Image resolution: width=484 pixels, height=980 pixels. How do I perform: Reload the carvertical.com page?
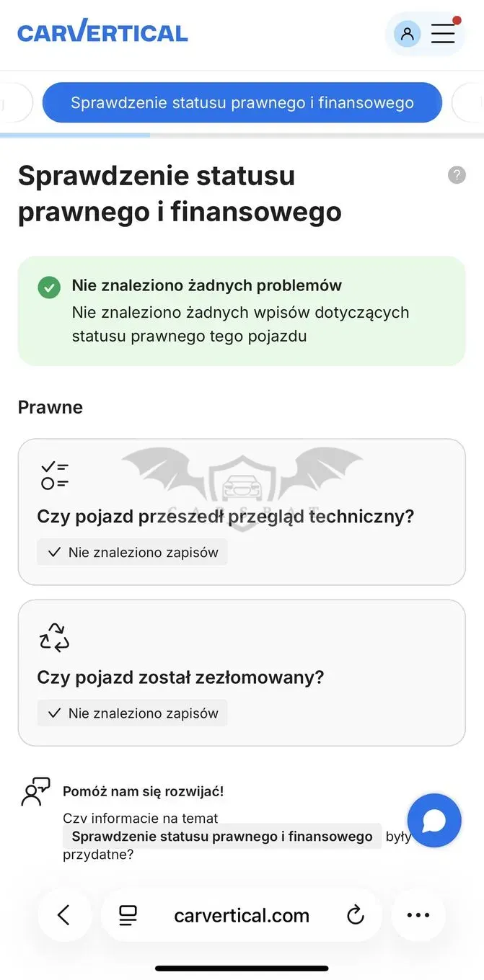[x=355, y=915]
